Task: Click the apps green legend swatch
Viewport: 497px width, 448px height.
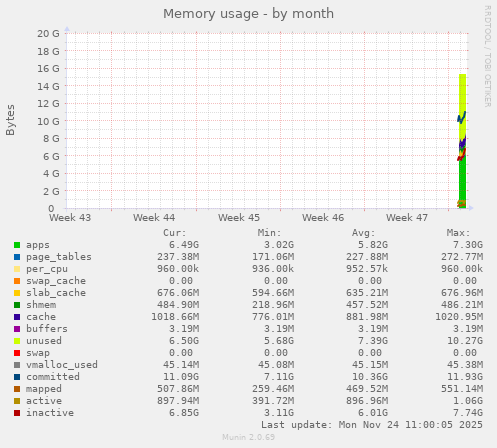Action: click(x=17, y=245)
